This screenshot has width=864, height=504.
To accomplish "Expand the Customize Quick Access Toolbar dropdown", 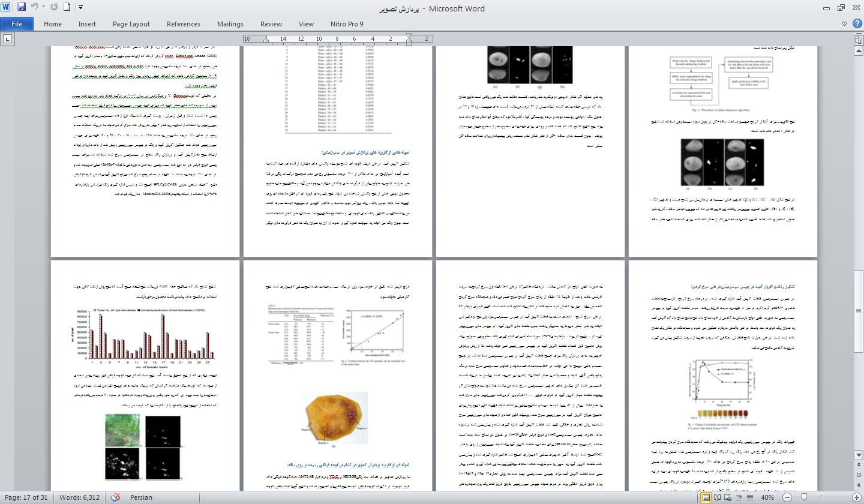I will click(81, 8).
